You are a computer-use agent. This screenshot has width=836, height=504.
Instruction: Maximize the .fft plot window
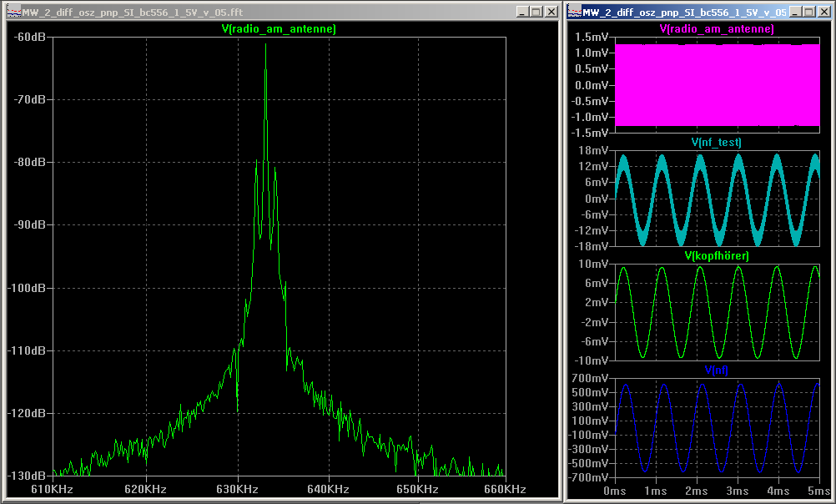click(536, 12)
